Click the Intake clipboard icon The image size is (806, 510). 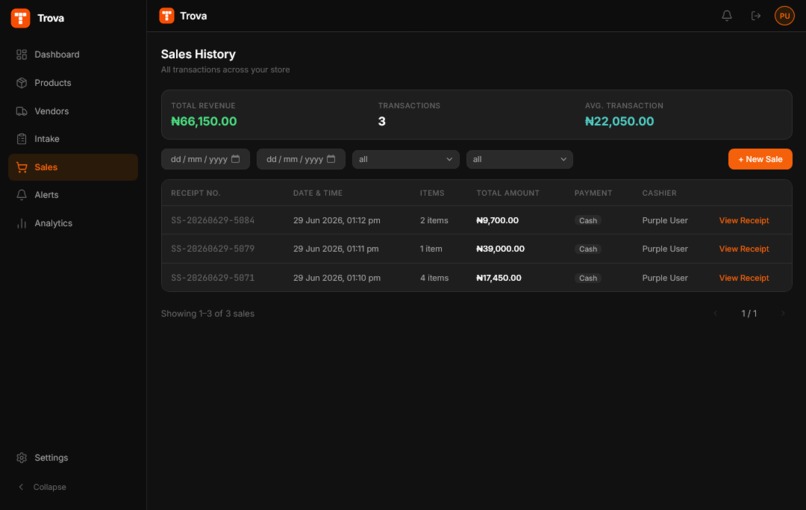(x=22, y=139)
